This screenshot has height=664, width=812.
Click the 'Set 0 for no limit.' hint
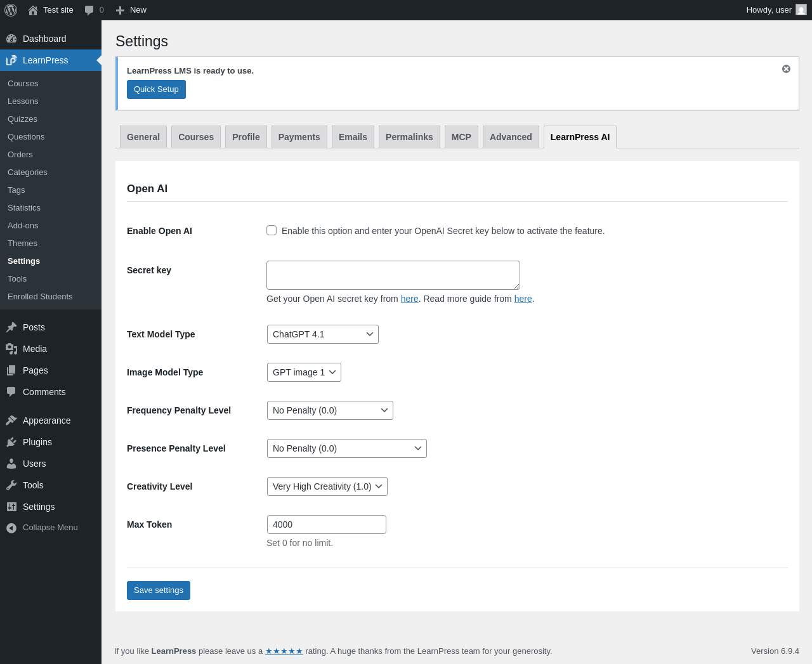coord(299,543)
